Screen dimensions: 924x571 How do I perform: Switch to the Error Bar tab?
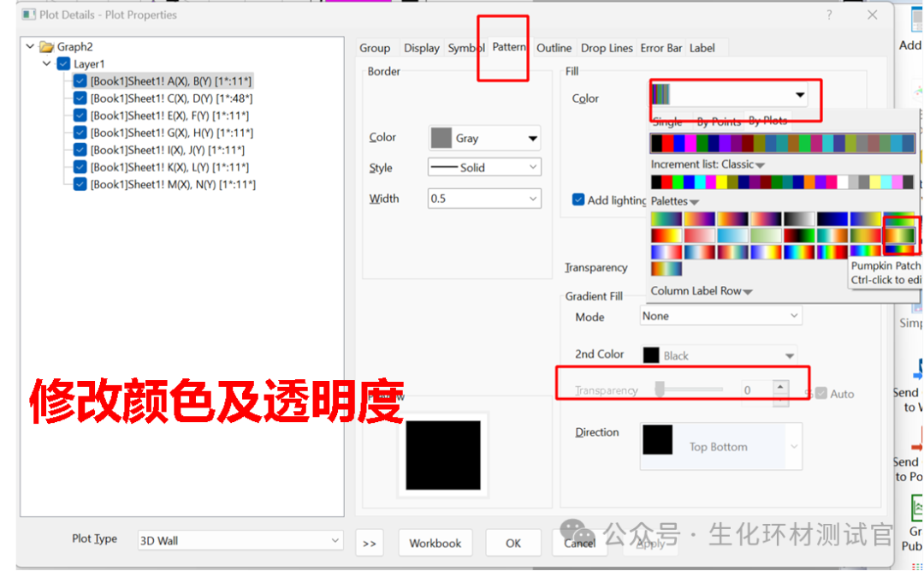click(661, 48)
